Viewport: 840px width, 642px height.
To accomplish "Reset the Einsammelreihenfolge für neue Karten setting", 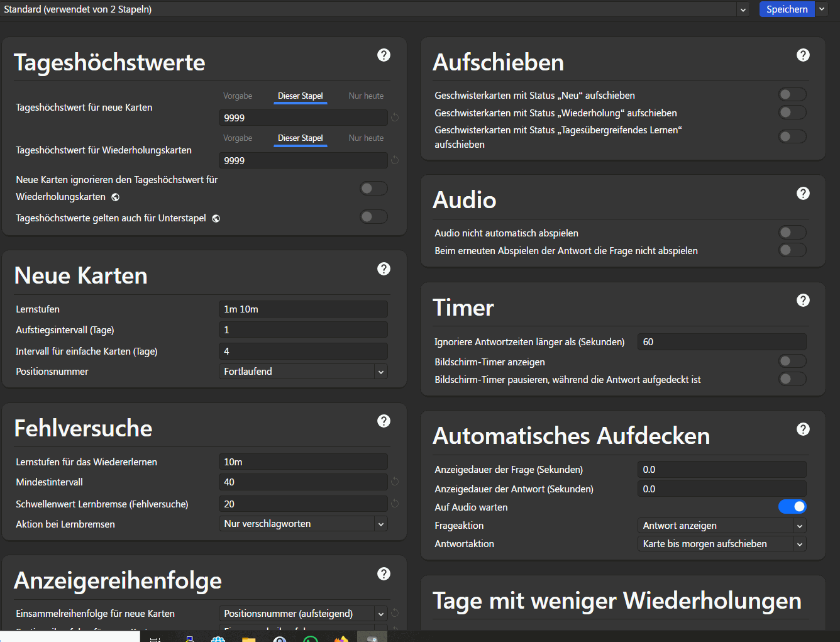I will coord(395,613).
